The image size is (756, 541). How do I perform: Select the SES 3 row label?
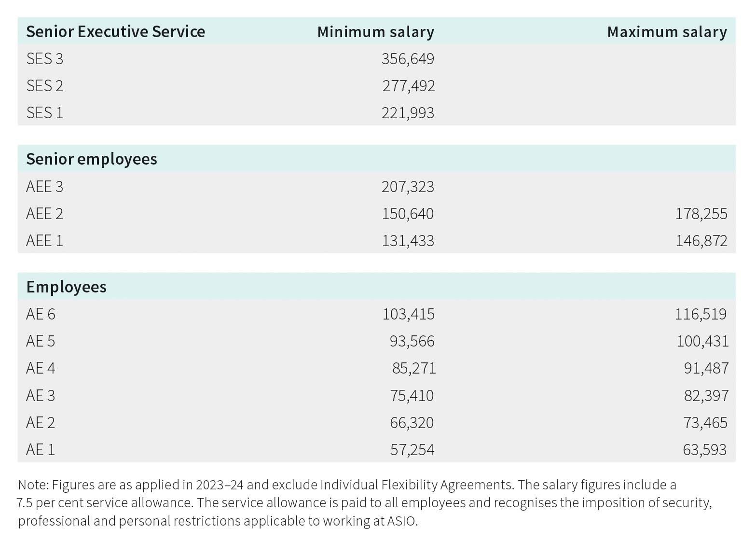click(44, 59)
